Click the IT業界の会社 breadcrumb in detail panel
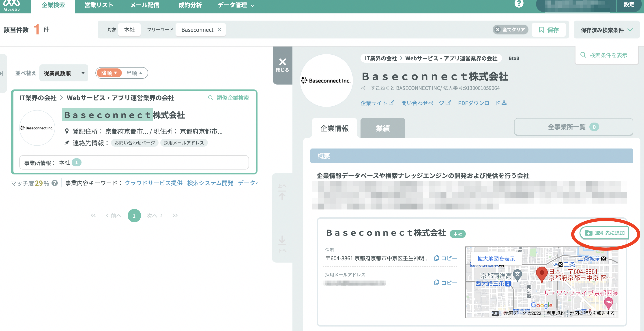Screen dimensions: 644x331 point(381,58)
